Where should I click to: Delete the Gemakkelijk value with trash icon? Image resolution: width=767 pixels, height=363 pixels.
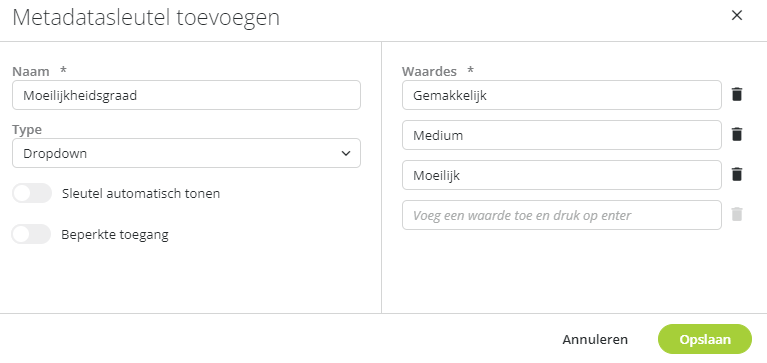coord(737,94)
